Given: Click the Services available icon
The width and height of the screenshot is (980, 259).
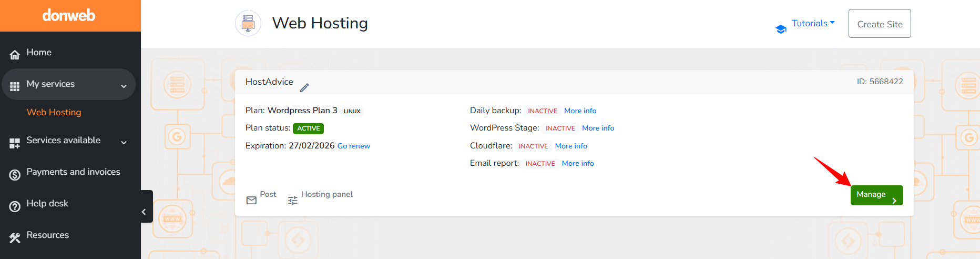Looking at the screenshot, I should pyautogui.click(x=15, y=143).
